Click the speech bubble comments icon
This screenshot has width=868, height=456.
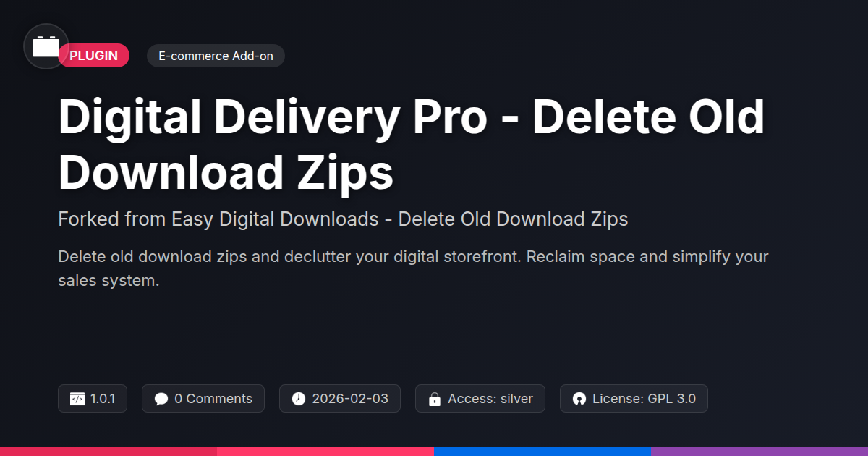161,399
